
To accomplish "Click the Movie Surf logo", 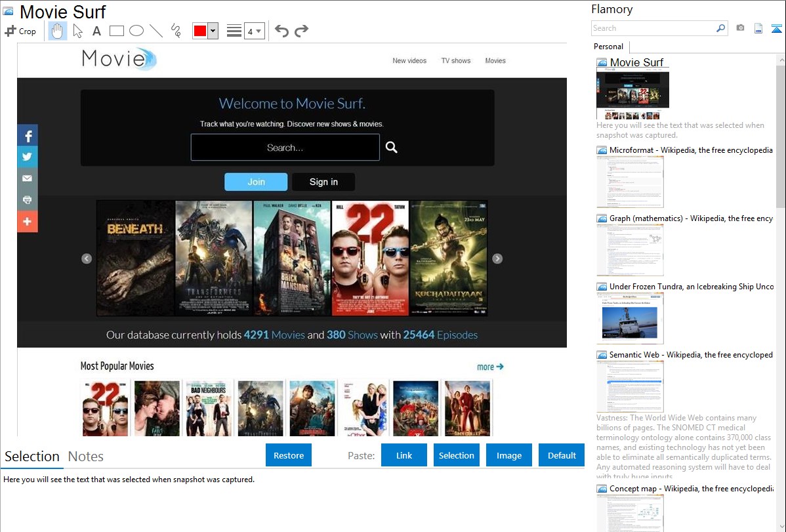I will (x=119, y=58).
